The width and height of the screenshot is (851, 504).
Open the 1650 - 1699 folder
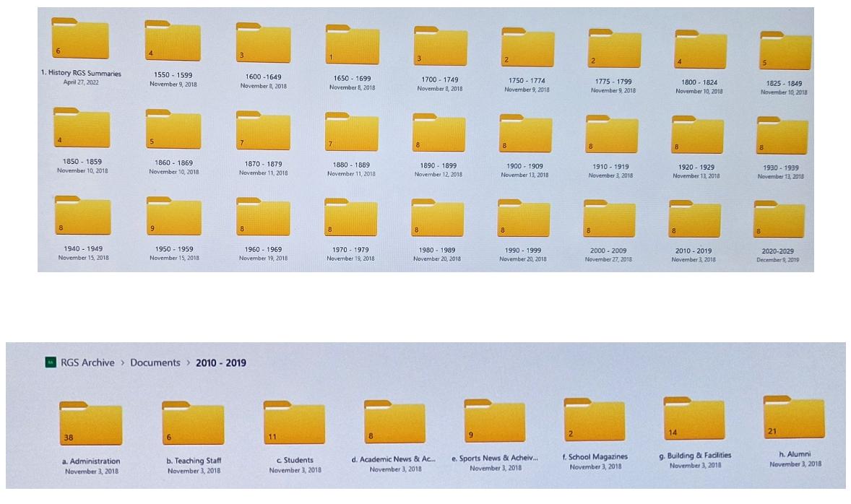pos(353,45)
